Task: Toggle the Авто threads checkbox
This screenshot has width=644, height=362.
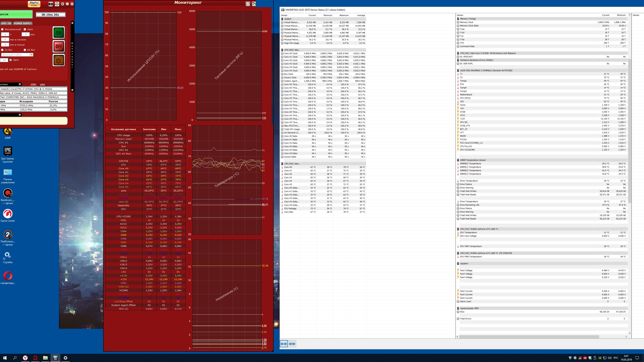Action: tap(10, 60)
